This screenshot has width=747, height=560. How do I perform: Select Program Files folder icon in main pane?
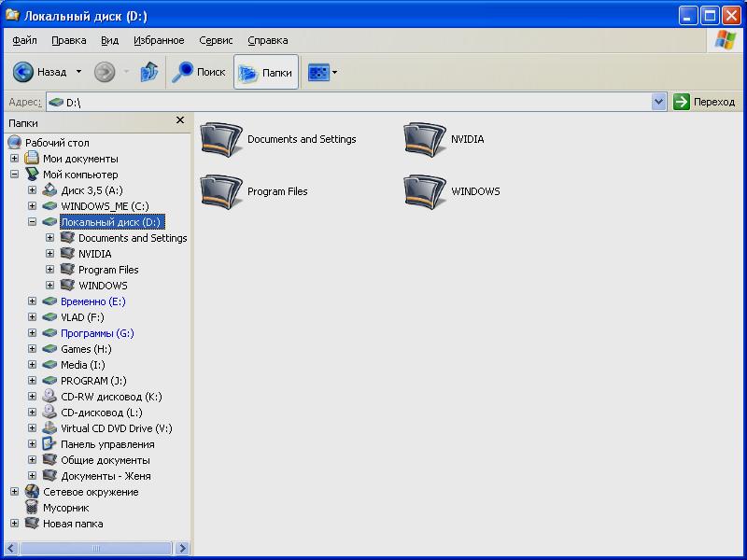click(x=221, y=192)
